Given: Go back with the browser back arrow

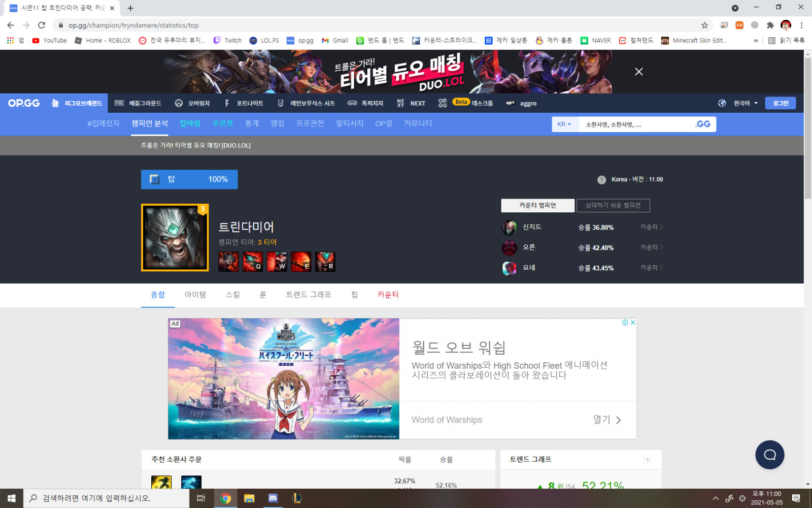Looking at the screenshot, I should coord(11,25).
